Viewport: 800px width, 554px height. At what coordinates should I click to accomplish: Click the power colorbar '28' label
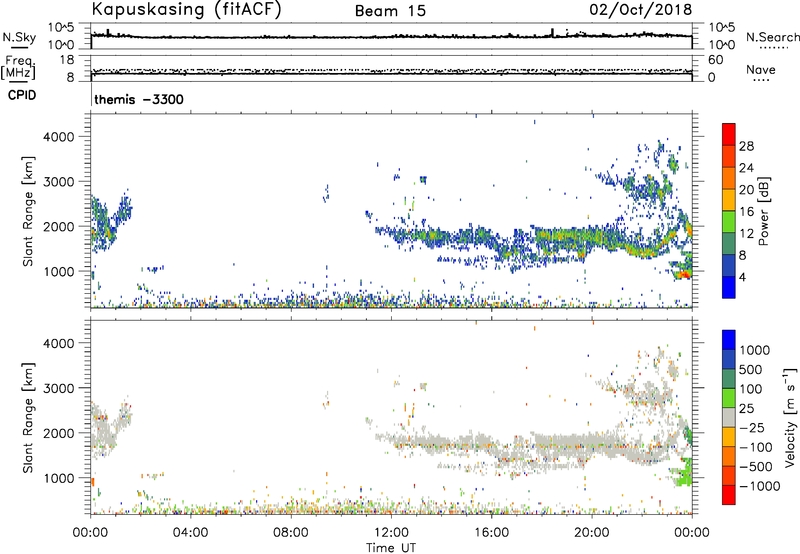tap(746, 146)
